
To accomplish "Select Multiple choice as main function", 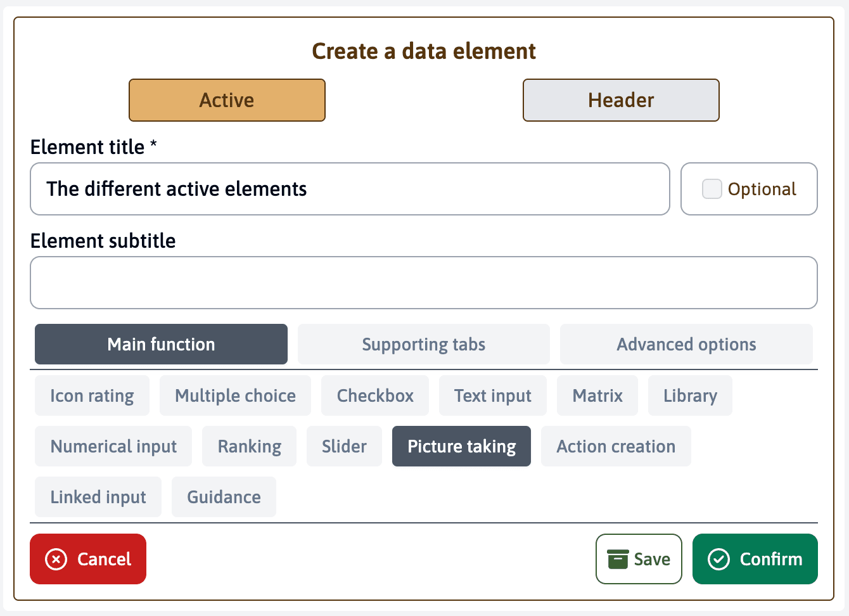I will pyautogui.click(x=235, y=395).
